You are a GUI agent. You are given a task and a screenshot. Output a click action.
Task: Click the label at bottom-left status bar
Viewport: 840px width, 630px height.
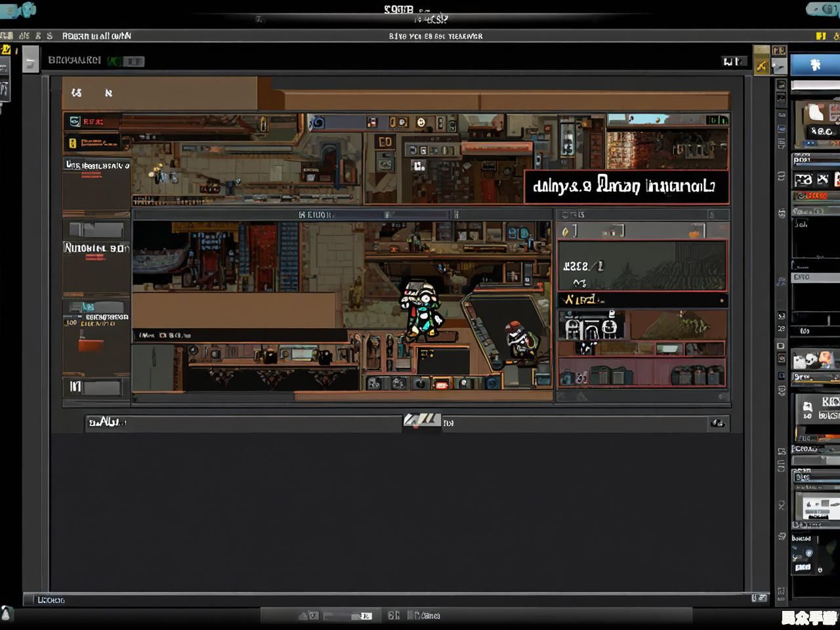51,600
